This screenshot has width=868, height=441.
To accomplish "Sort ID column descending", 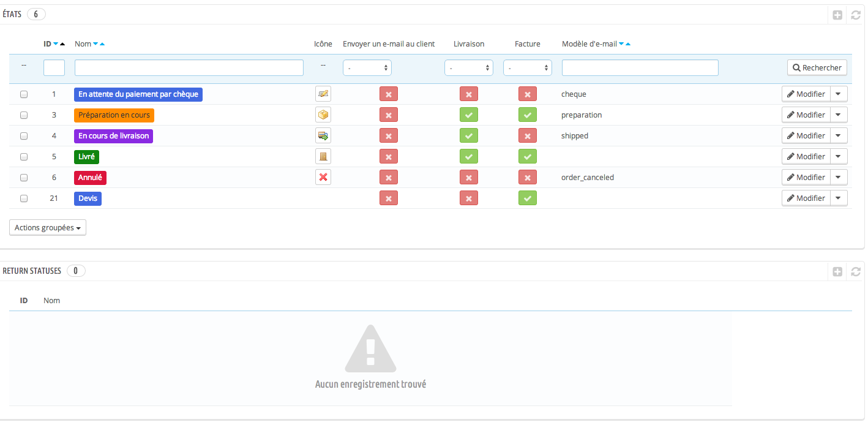I will pyautogui.click(x=56, y=44).
